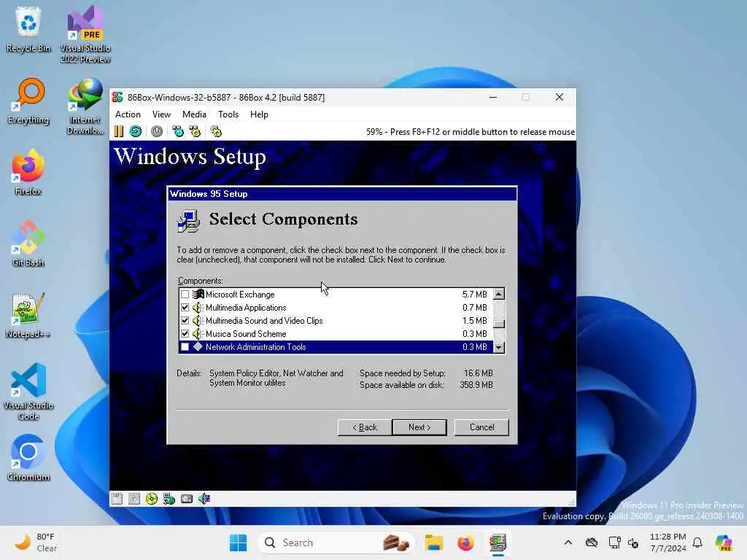Open the View menu
Screen dimensions: 747x560
161,114
